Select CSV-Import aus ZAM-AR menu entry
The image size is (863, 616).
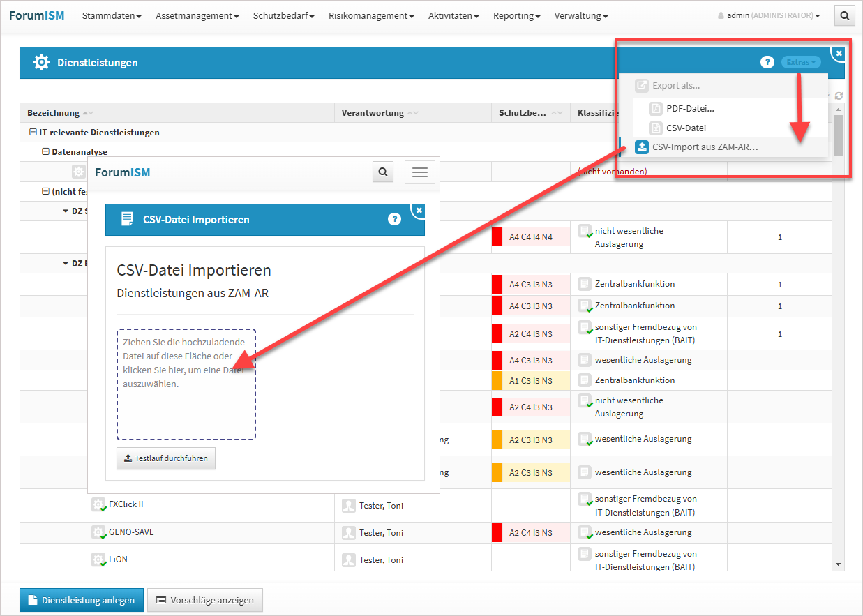pyautogui.click(x=705, y=147)
